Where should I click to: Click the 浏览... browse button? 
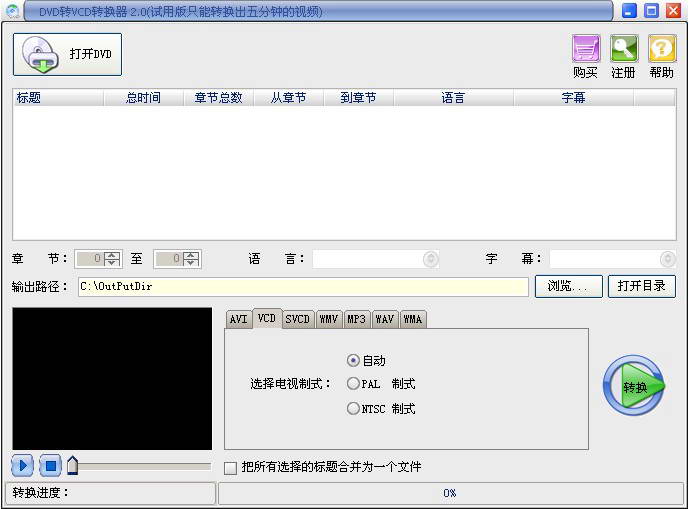tap(569, 286)
